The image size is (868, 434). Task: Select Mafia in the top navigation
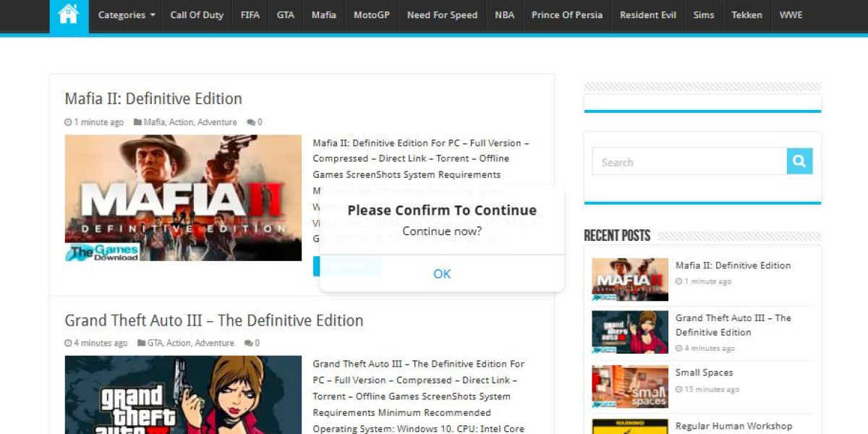[324, 15]
